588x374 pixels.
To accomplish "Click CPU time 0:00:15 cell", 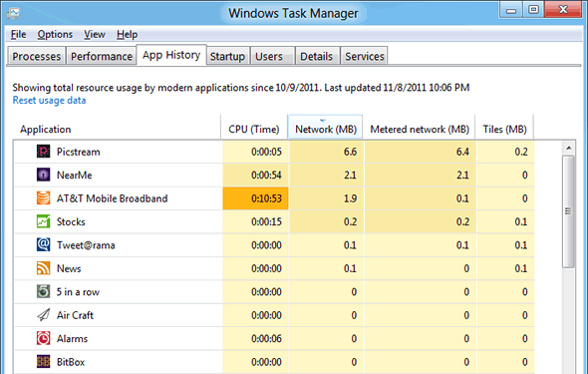I will [x=256, y=221].
